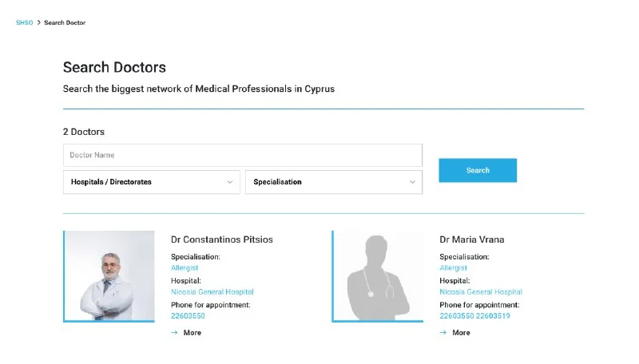Click the breadcrumb chevron separator after SHSO
This screenshot has width=639, height=364.
tap(38, 22)
